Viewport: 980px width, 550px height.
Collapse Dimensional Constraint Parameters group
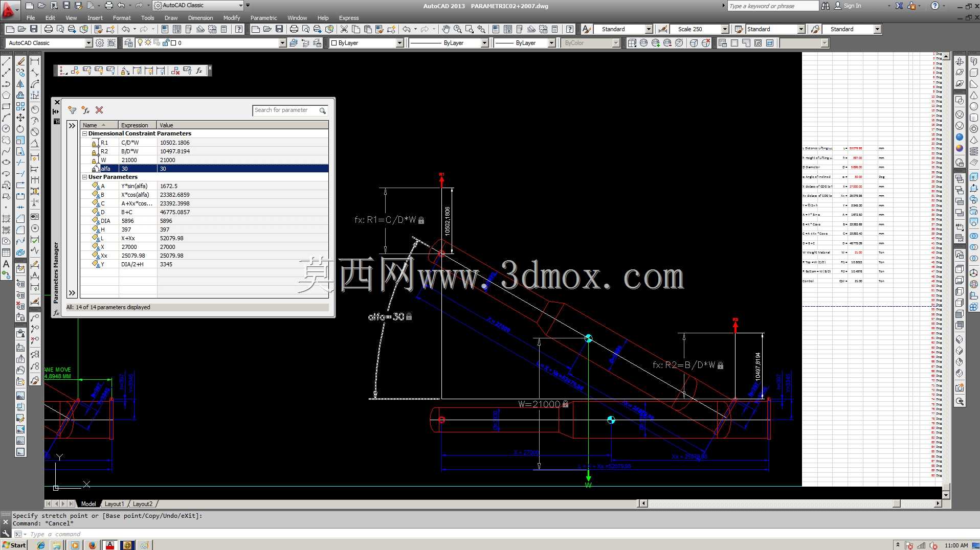(x=84, y=134)
